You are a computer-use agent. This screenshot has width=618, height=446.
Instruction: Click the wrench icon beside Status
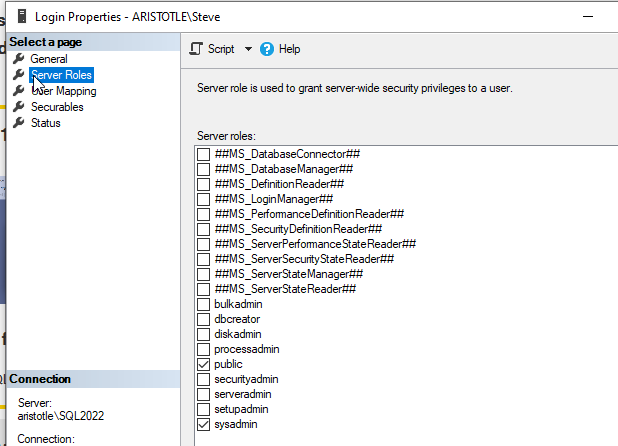18,123
